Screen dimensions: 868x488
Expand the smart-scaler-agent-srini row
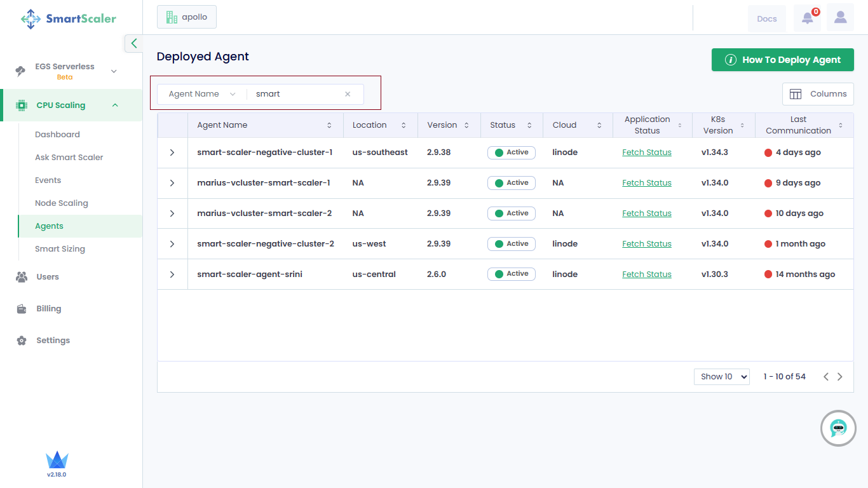172,274
